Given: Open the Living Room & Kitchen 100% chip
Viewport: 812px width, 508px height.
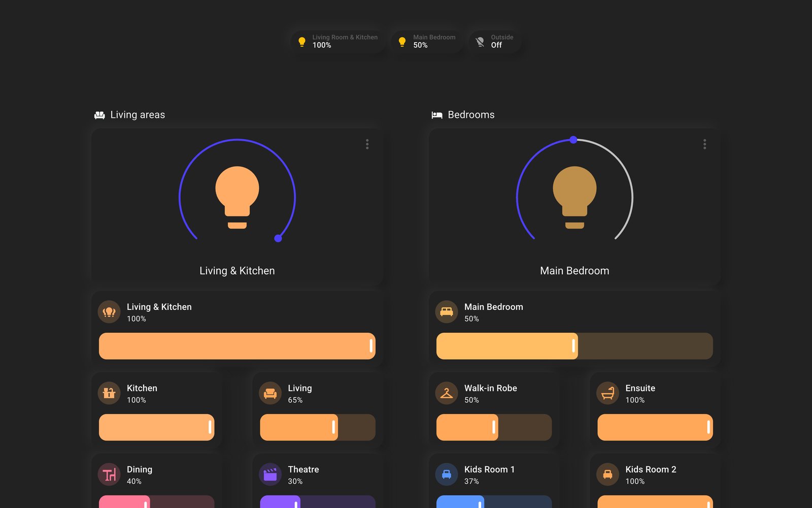Looking at the screenshot, I should [338, 42].
